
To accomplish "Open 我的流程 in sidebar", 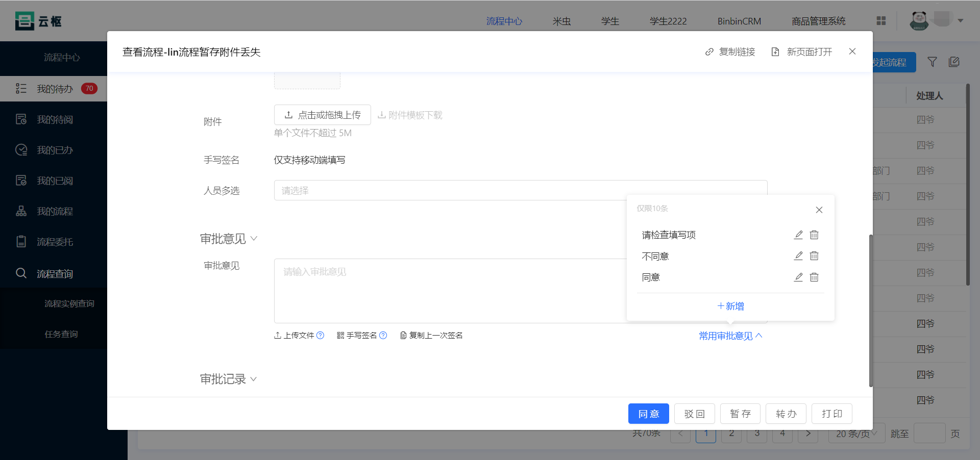I will click(54, 211).
